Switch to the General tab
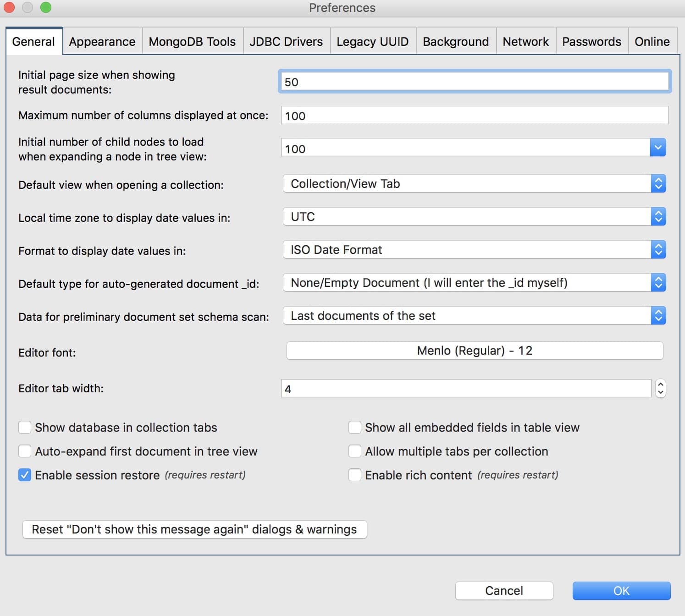The width and height of the screenshot is (685, 616). tap(33, 41)
